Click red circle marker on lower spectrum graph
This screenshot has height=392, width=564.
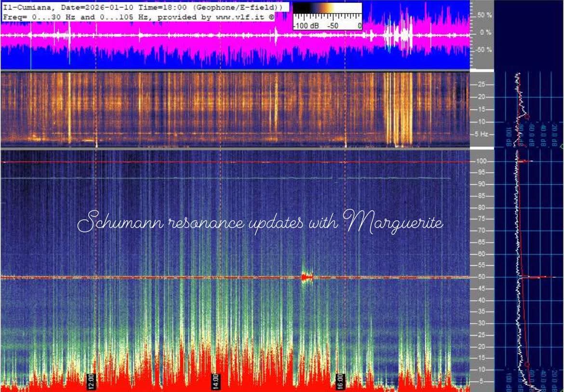point(527,365)
